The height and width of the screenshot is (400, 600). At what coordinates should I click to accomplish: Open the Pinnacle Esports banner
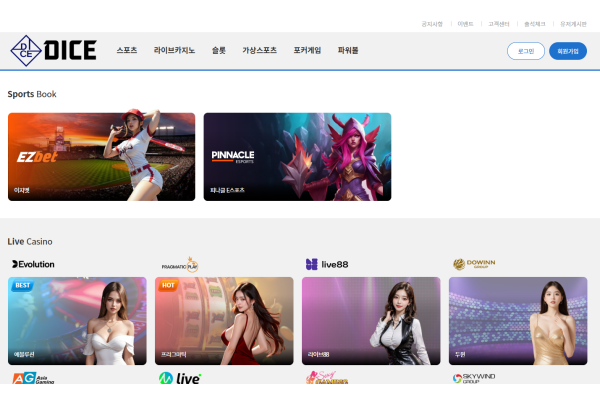point(297,156)
